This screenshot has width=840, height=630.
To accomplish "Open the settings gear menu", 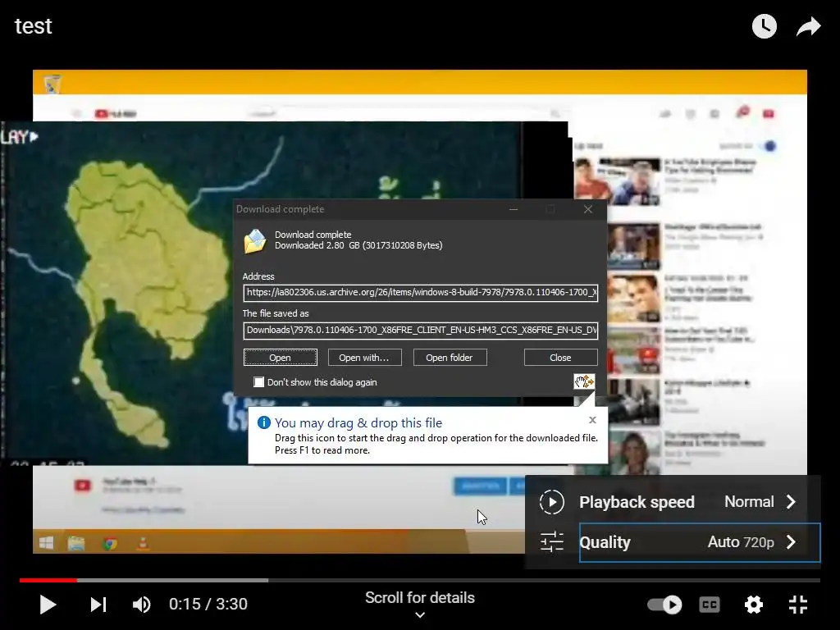I will 754,605.
